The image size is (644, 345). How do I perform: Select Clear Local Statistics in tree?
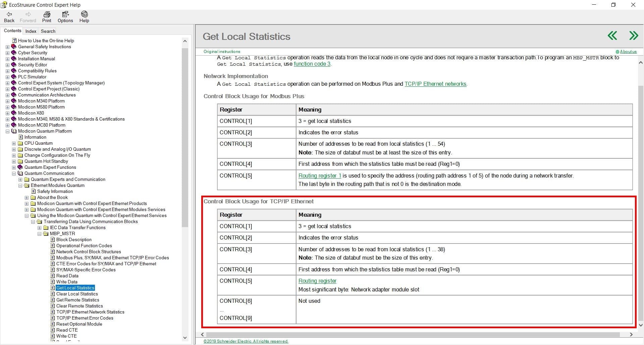pyautogui.click(x=77, y=294)
